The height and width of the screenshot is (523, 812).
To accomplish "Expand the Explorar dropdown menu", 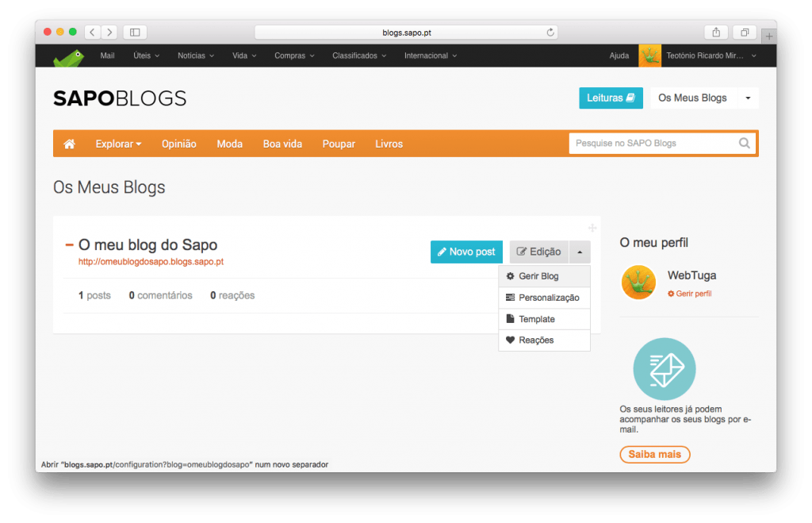I will click(118, 144).
